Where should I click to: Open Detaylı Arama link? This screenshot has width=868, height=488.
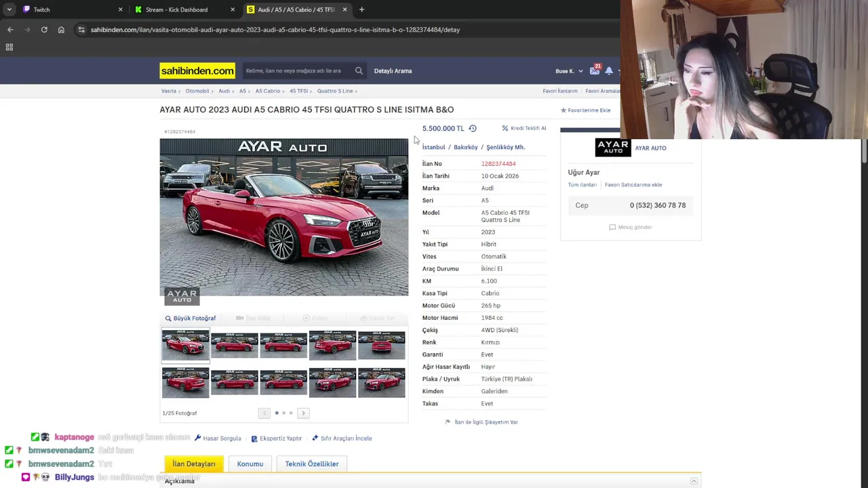coord(393,70)
